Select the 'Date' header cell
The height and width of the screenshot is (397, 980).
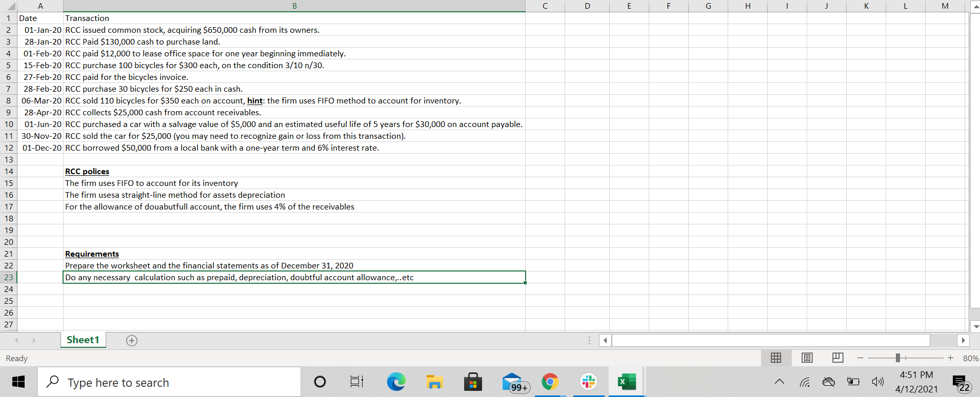tap(40, 18)
